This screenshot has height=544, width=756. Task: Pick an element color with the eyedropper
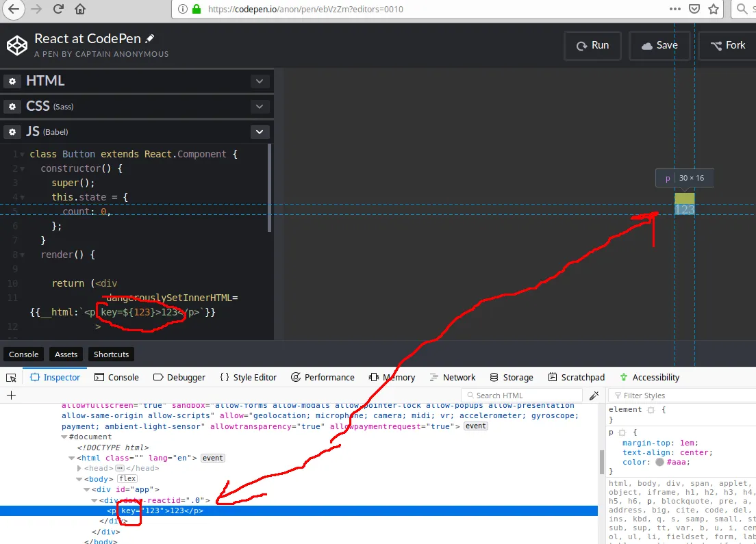pyautogui.click(x=594, y=396)
